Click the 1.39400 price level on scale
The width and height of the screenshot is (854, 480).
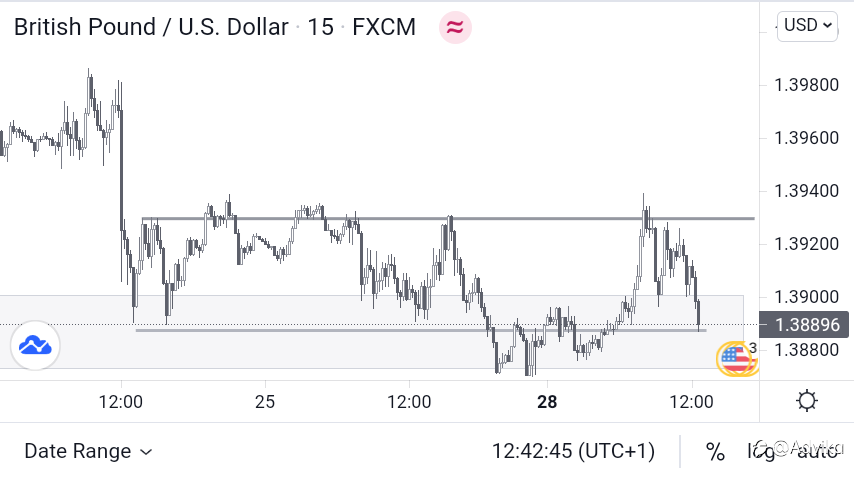[x=807, y=190]
